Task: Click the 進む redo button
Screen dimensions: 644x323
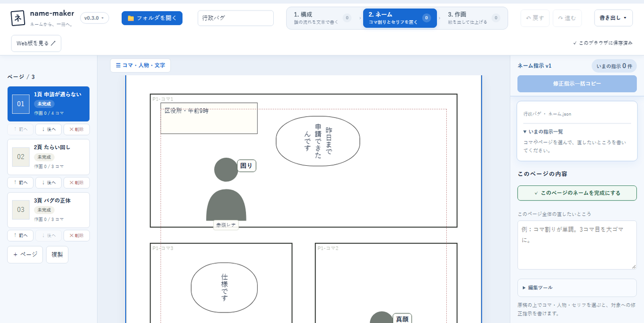Action: coord(567,18)
